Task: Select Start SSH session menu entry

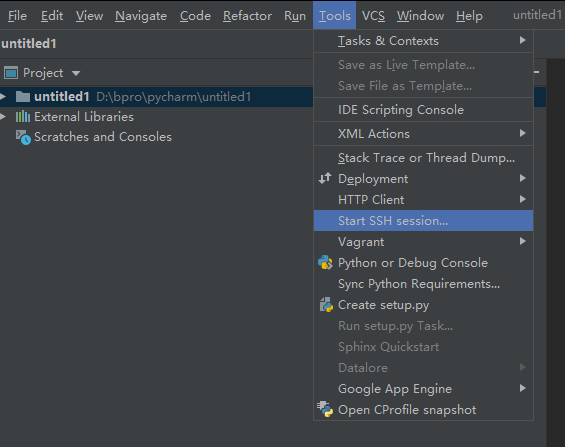Action: click(x=423, y=220)
